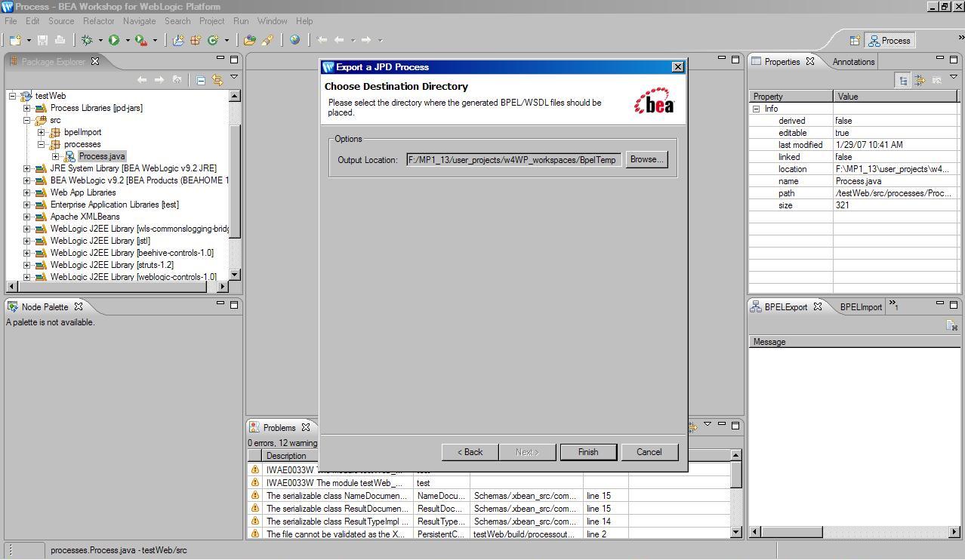This screenshot has height=560, width=965.
Task: Open the Project menu
Action: 211,21
